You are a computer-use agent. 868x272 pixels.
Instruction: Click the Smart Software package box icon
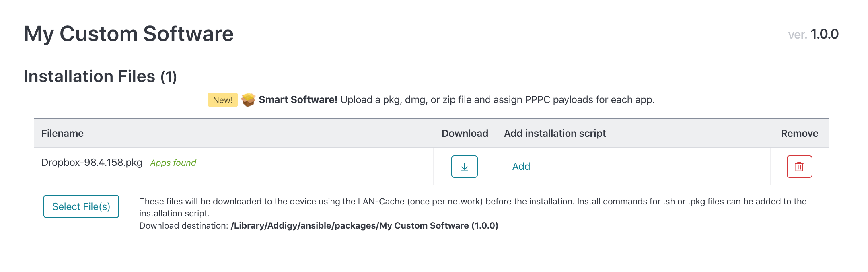(248, 100)
